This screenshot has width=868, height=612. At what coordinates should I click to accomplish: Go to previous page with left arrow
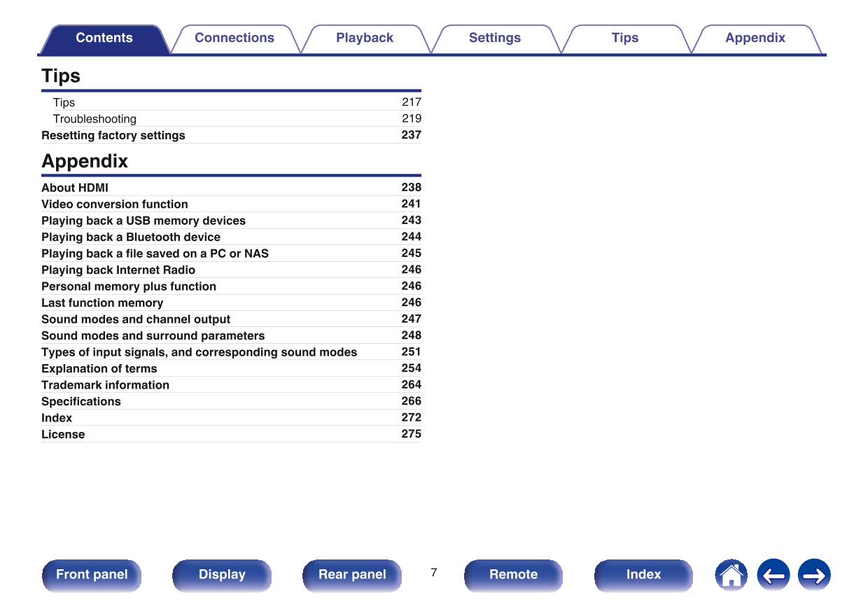coord(773,576)
